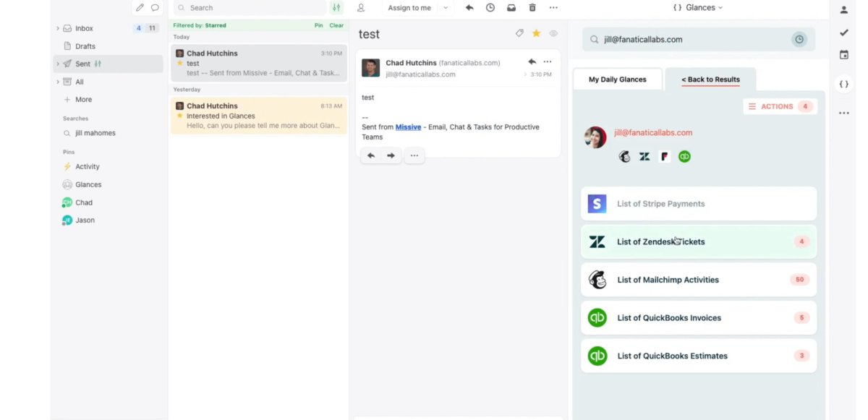
Task: Show glance search history clock icon
Action: tap(799, 40)
